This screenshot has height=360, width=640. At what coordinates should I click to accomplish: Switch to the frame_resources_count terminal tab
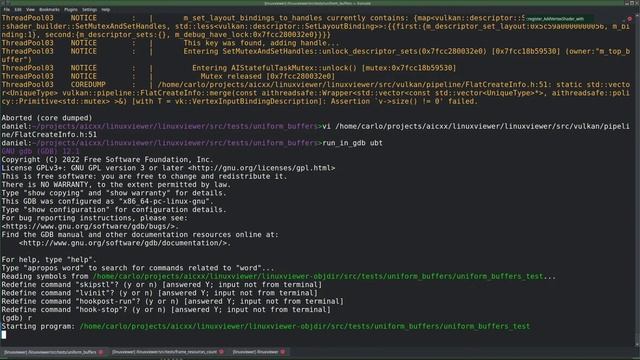pyautogui.click(x=167, y=352)
